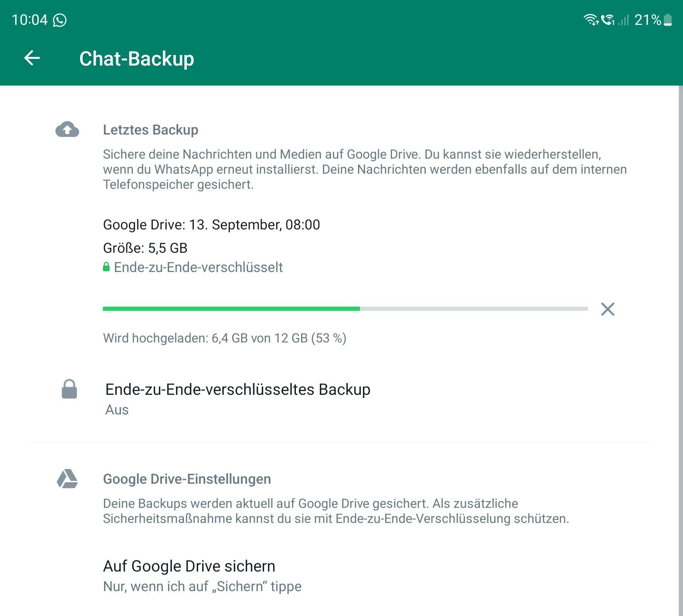Tap Nur, wenn ich auf „Sichern“ tippe
Image resolution: width=683 pixels, height=616 pixels.
pyautogui.click(x=202, y=586)
